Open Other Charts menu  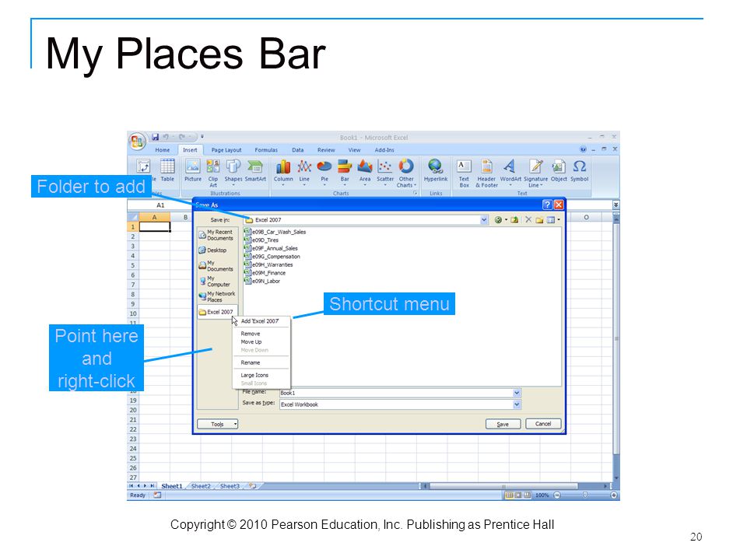pos(406,173)
